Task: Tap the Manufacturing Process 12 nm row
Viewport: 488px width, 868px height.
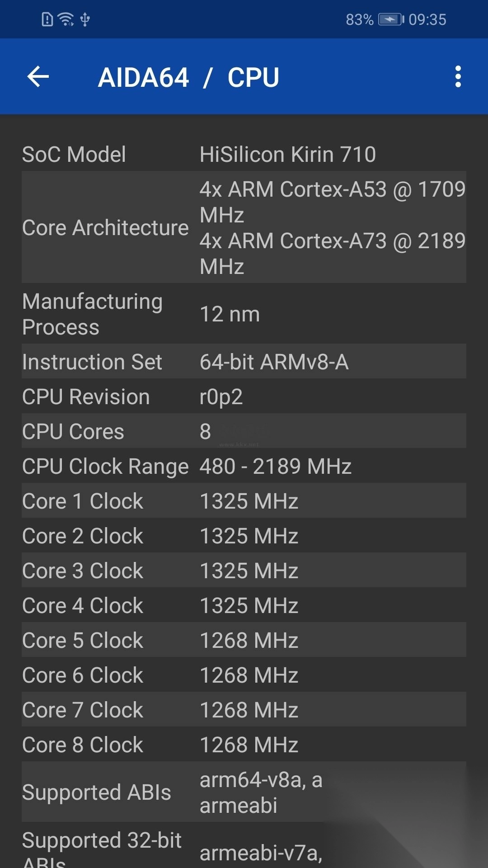Action: click(244, 314)
